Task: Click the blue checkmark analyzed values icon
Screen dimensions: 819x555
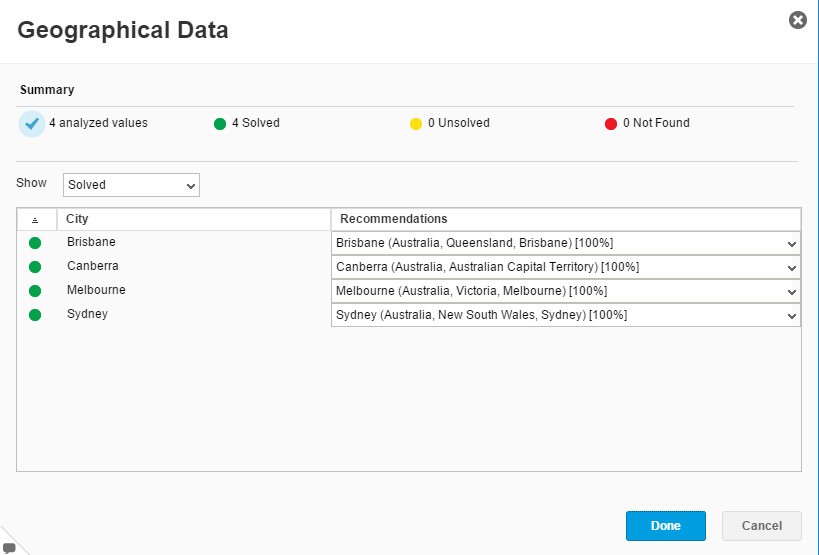Action: pyautogui.click(x=32, y=124)
